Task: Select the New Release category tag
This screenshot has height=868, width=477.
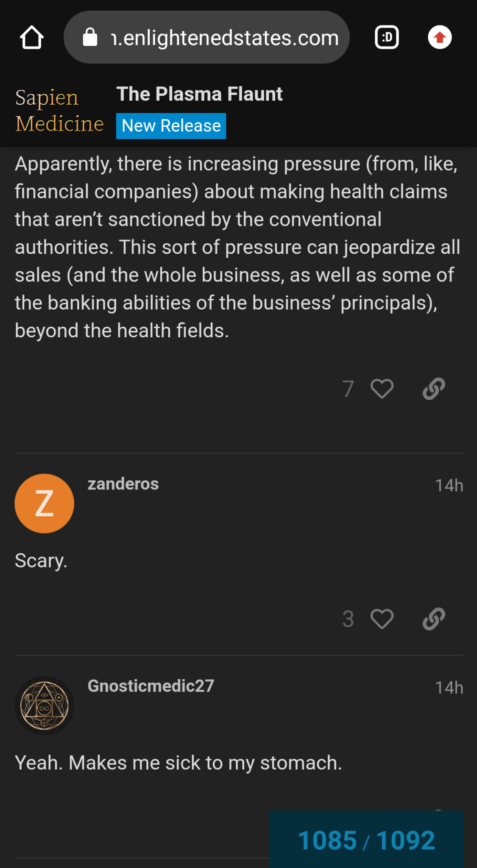Action: 171,126
